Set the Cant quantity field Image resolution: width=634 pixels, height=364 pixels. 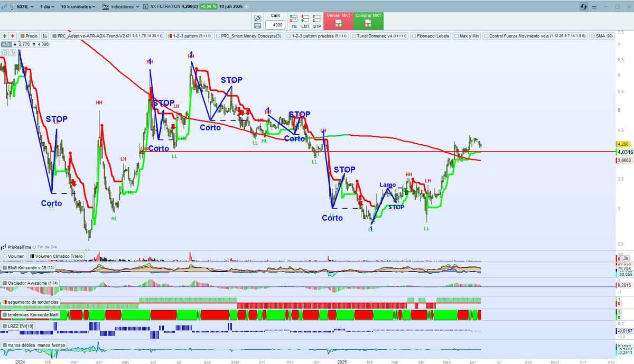(x=275, y=25)
